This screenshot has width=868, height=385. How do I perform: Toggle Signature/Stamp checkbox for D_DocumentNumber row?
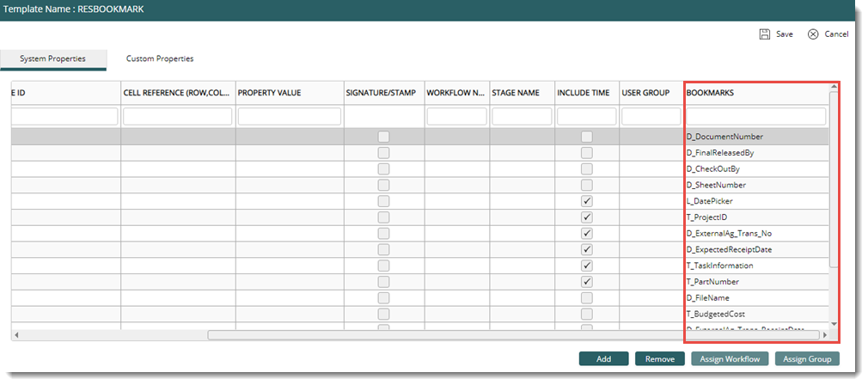(x=383, y=137)
